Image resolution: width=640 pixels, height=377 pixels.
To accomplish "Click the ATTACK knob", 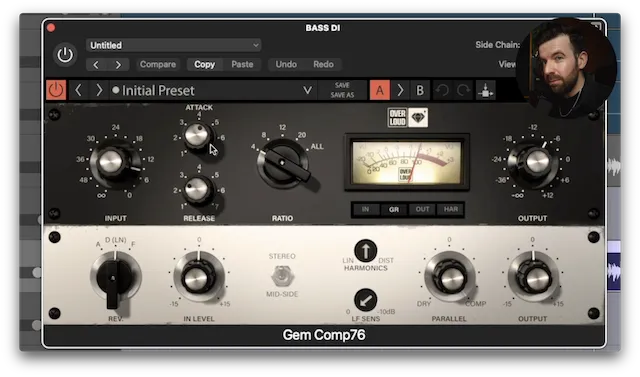I will [197, 135].
